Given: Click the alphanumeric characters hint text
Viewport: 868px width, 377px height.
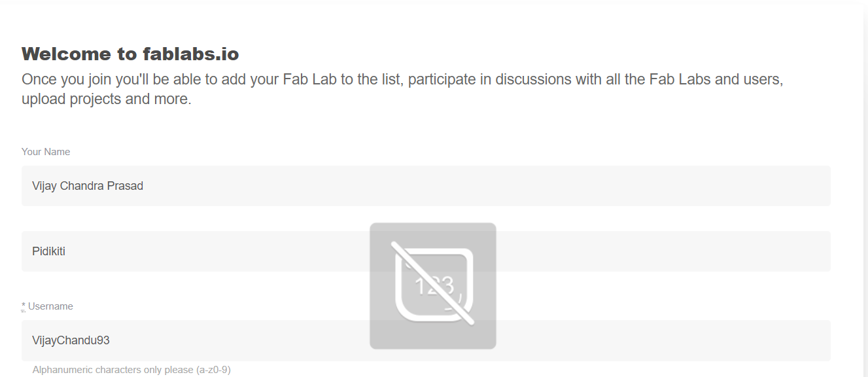Looking at the screenshot, I should click(x=131, y=370).
